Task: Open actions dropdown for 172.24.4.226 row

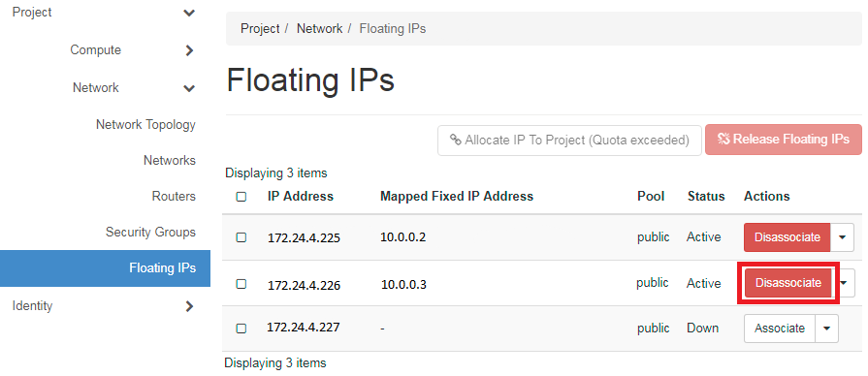Action: (845, 283)
